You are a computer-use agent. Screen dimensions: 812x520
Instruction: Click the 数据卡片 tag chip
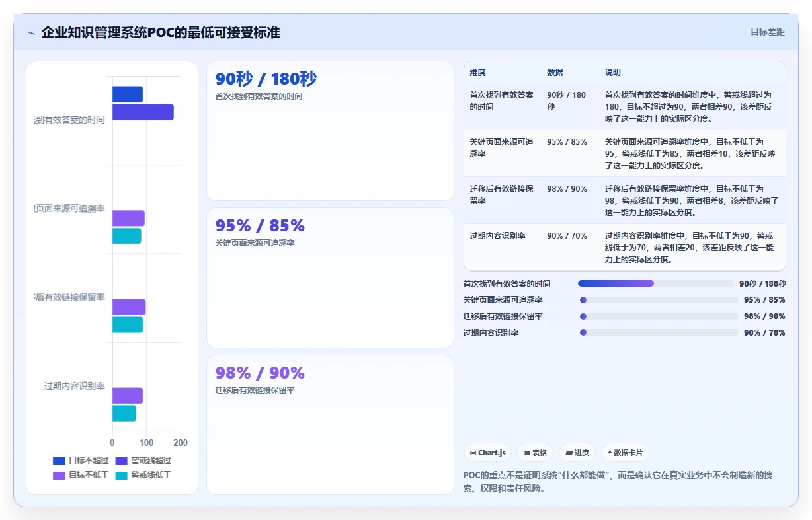626,453
